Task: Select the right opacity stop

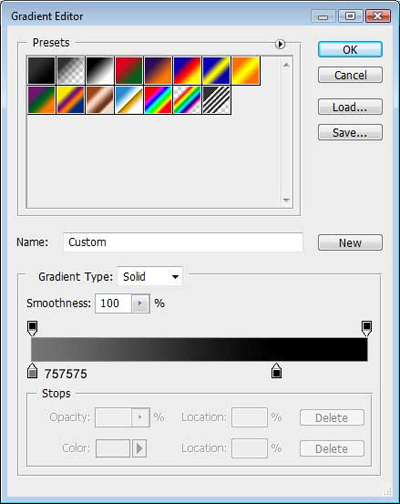Action: (x=367, y=328)
